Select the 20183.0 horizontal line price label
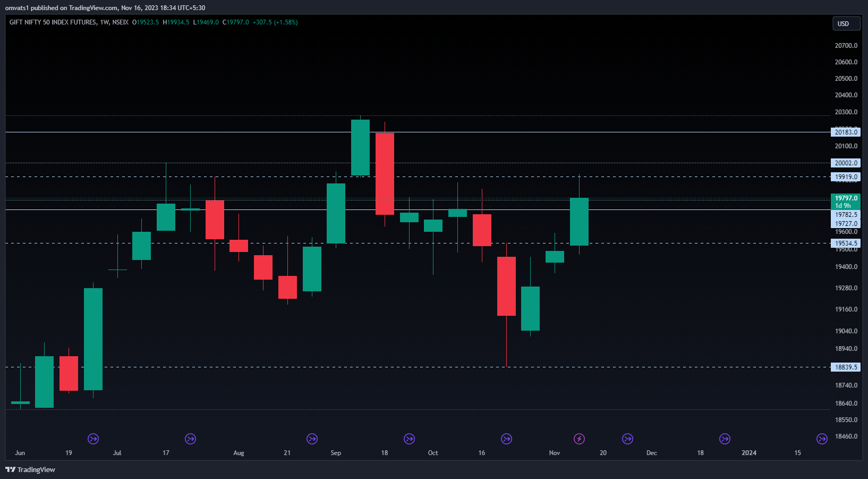 [846, 132]
